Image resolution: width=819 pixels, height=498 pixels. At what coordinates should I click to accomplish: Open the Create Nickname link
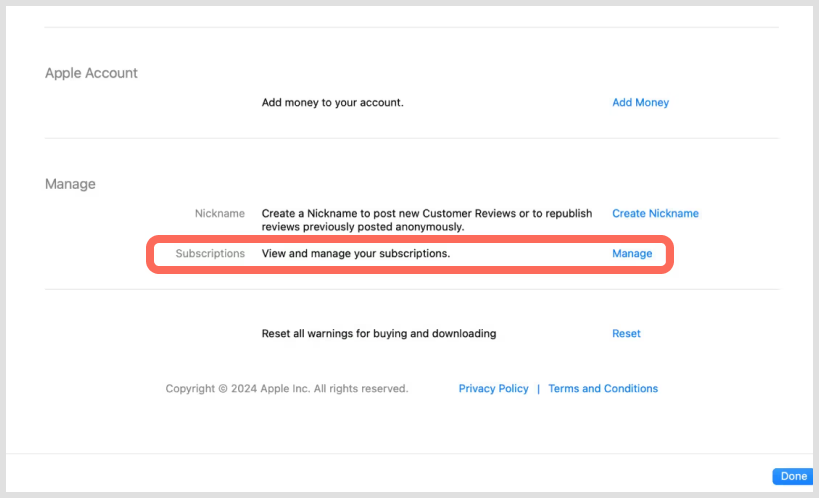tap(655, 213)
